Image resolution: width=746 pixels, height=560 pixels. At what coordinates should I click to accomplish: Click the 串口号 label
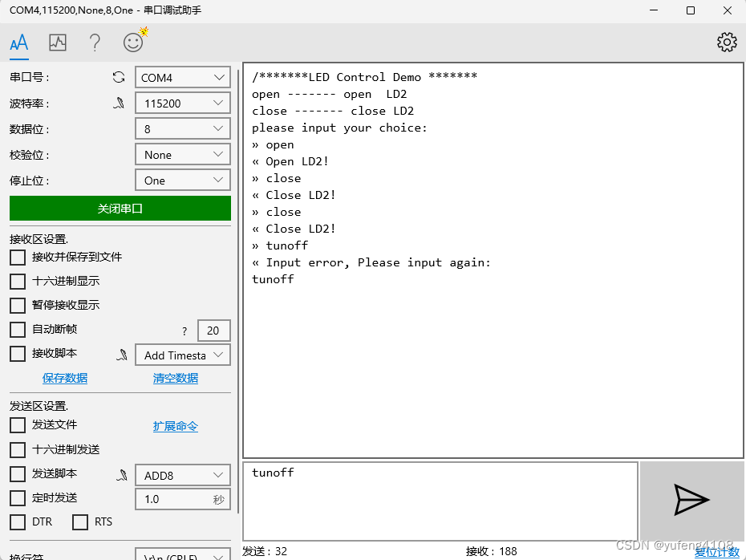coord(30,77)
